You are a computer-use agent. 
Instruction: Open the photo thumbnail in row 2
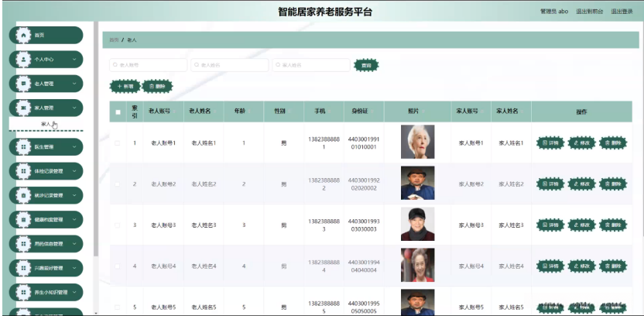click(x=418, y=183)
